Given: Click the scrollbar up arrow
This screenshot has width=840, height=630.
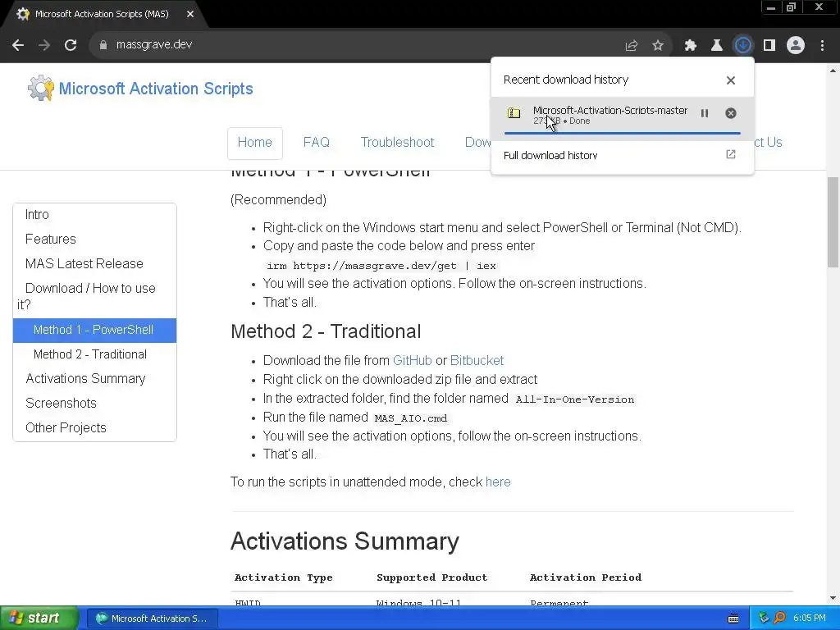Looking at the screenshot, I should click(x=833, y=71).
